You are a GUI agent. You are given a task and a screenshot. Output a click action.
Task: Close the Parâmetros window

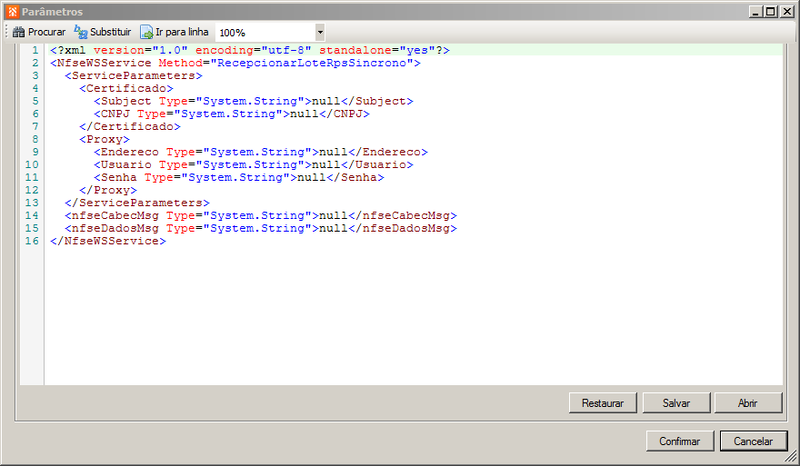787,11
